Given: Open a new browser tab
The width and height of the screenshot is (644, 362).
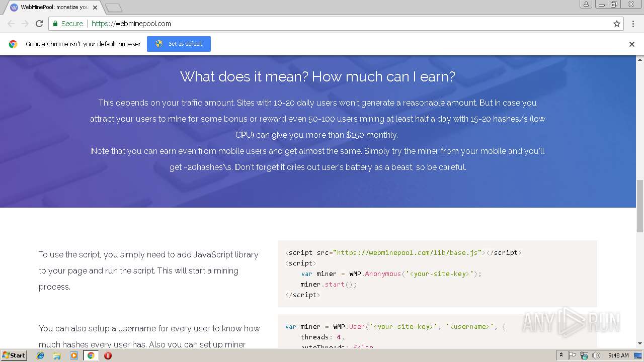Looking at the screenshot, I should click(114, 8).
